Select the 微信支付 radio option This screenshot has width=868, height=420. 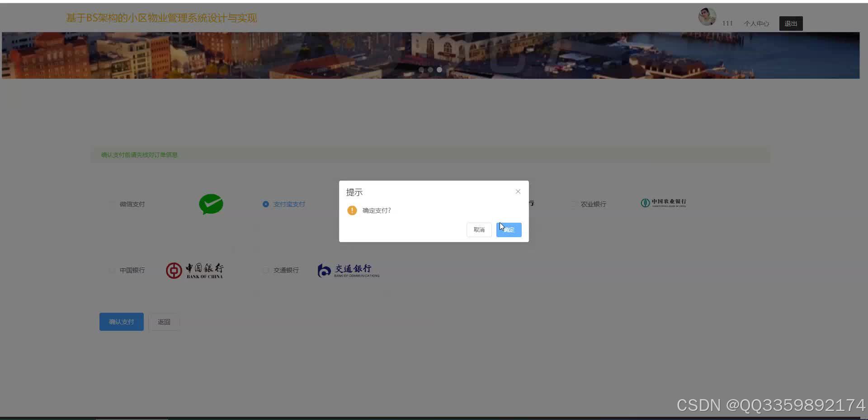(x=112, y=204)
